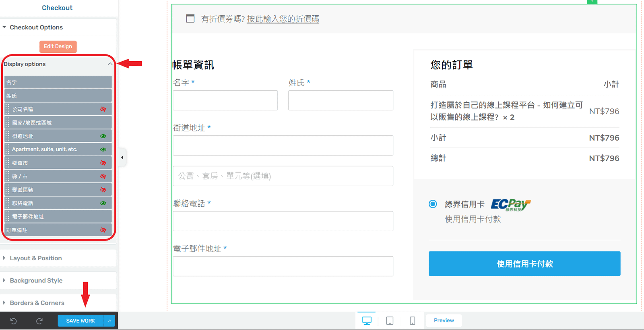Switch to tablet preview mode
This screenshot has width=644, height=330.
[390, 321]
